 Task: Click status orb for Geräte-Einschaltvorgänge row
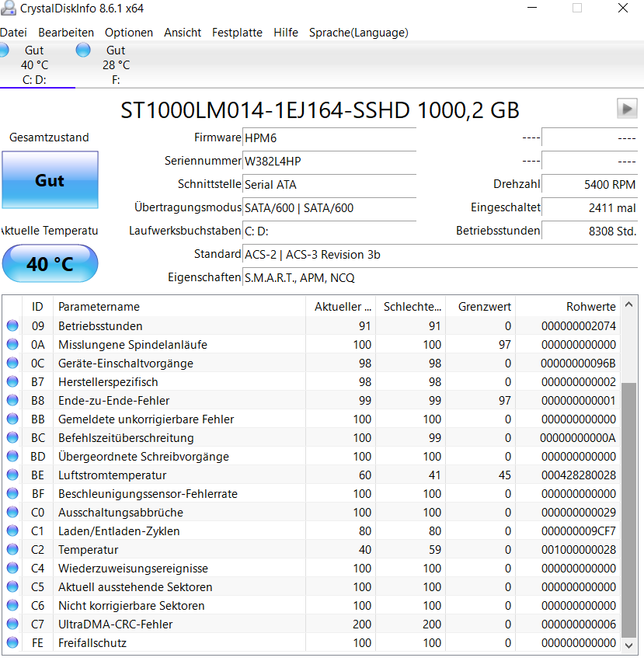[12, 363]
